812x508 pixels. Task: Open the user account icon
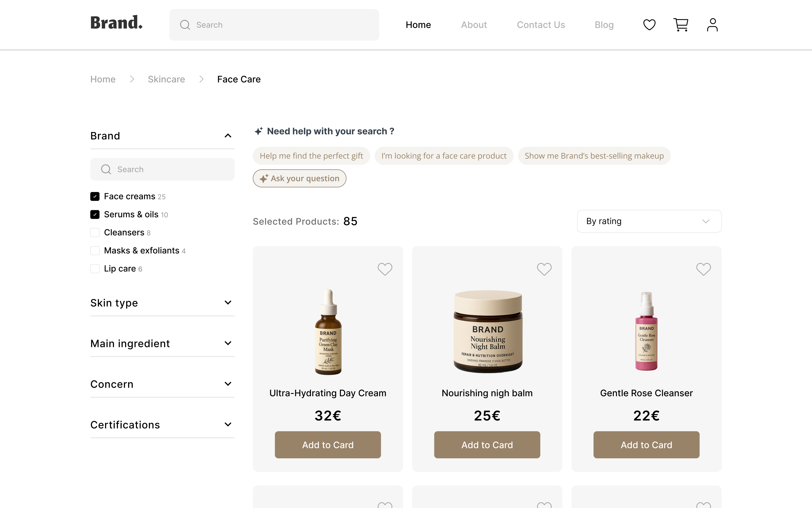(x=712, y=25)
